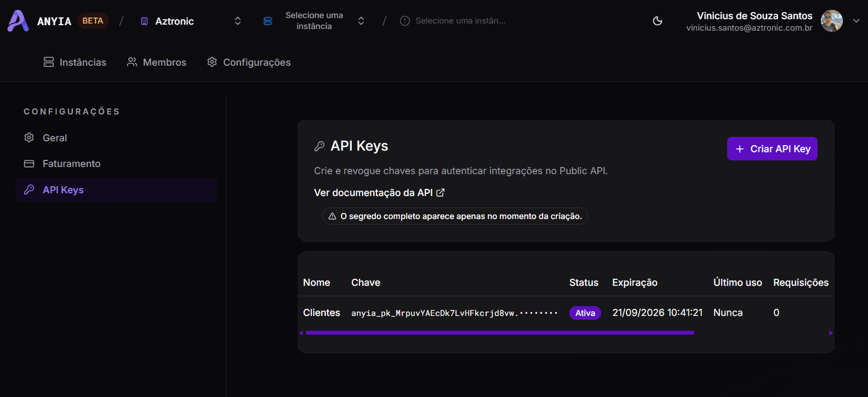
Task: Expand the 'Selecione uma instância' server dropdown
Action: pyautogui.click(x=314, y=21)
